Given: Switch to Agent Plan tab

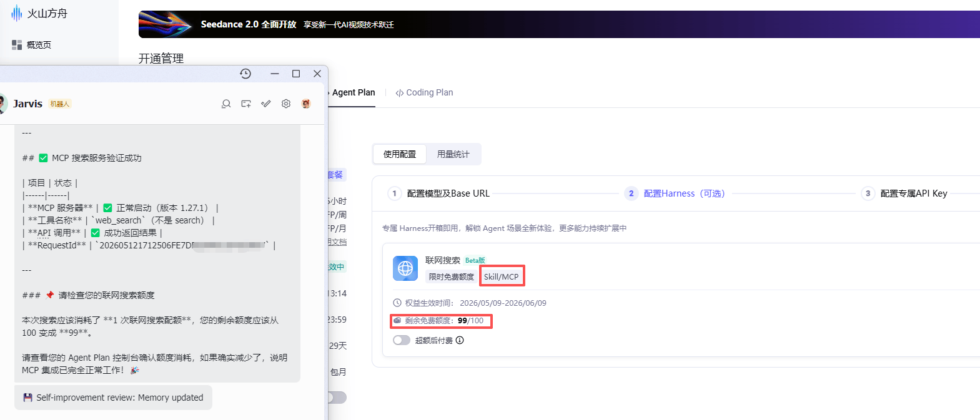Looking at the screenshot, I should coord(353,92).
